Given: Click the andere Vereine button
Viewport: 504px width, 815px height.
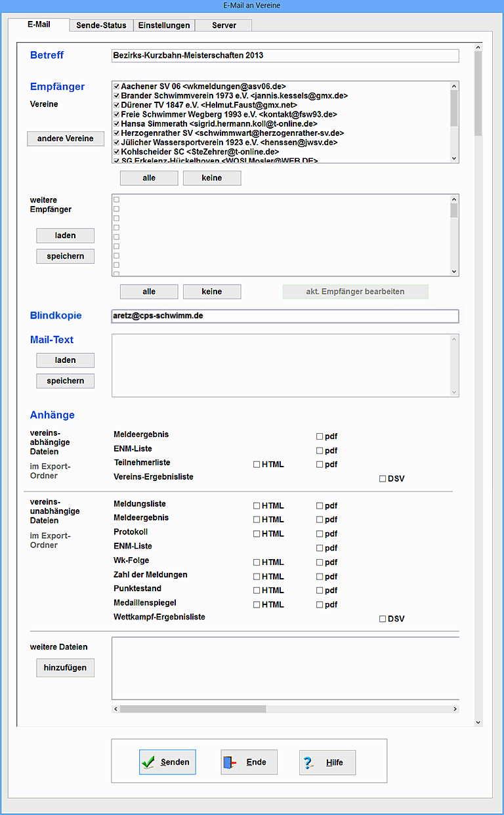Looking at the screenshot, I should [x=66, y=138].
